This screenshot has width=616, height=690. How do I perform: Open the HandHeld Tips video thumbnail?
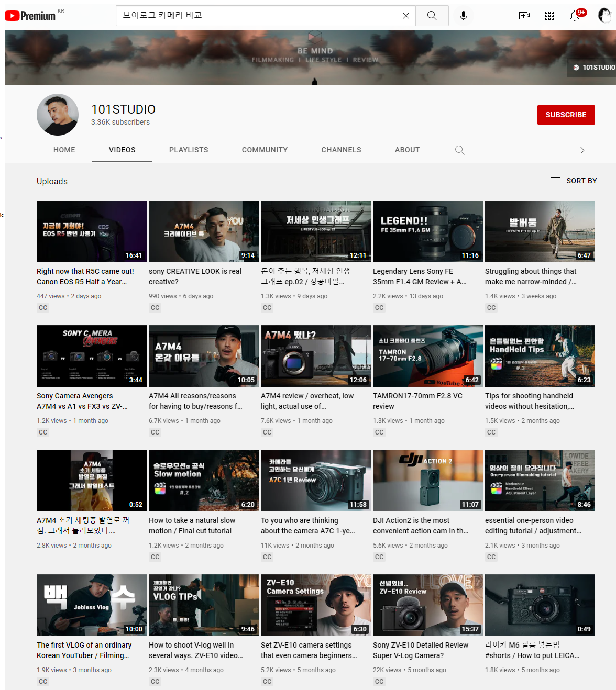tap(540, 356)
